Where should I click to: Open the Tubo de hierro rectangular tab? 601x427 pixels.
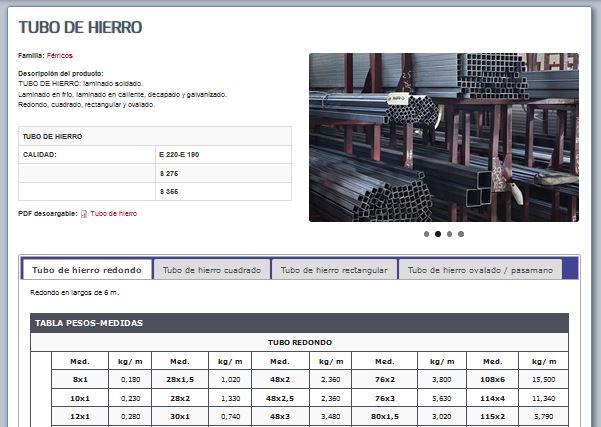334,270
